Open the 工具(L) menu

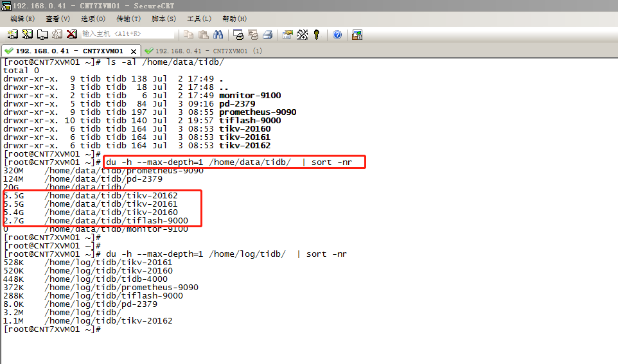point(199,19)
